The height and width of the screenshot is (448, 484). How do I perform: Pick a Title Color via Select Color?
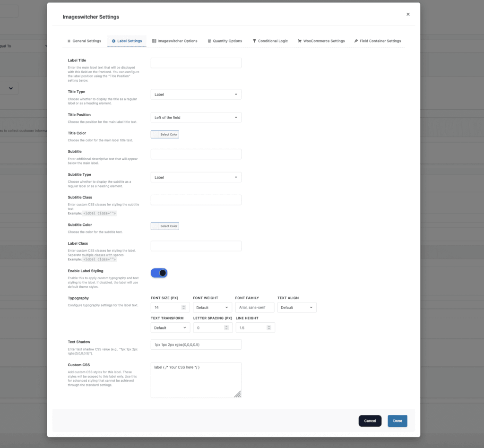pyautogui.click(x=165, y=135)
